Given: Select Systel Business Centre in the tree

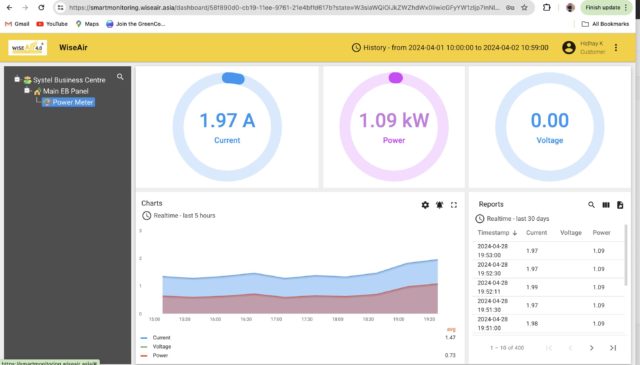Looking at the screenshot, I should click(69, 80).
